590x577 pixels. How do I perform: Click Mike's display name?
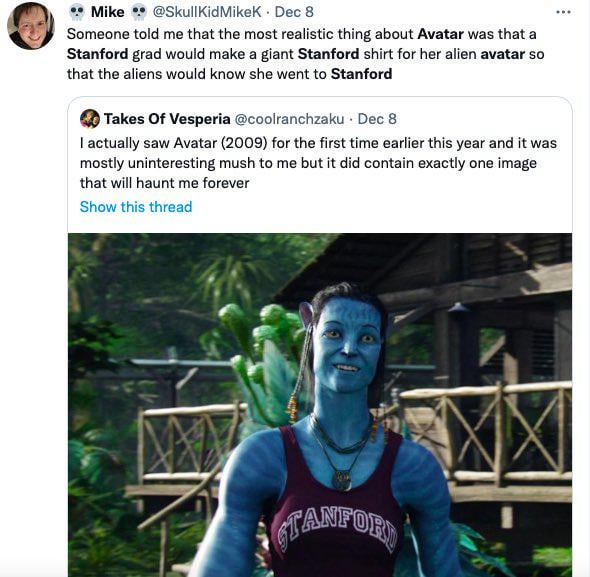point(108,12)
